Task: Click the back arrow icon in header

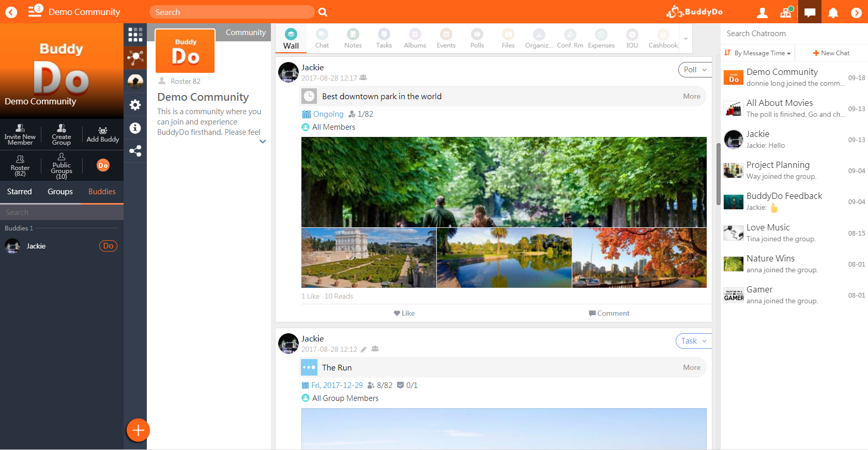Action: 11,12
